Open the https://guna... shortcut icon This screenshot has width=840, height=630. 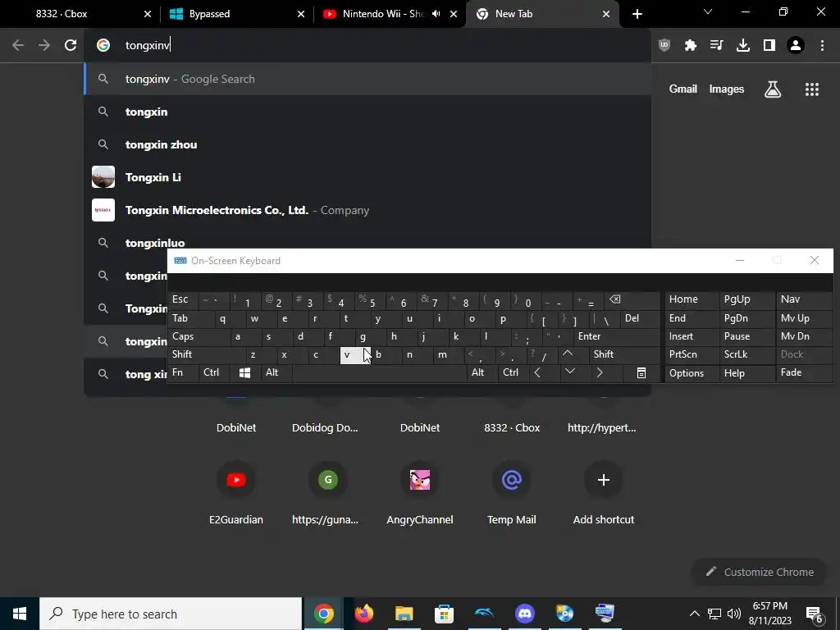coord(328,479)
